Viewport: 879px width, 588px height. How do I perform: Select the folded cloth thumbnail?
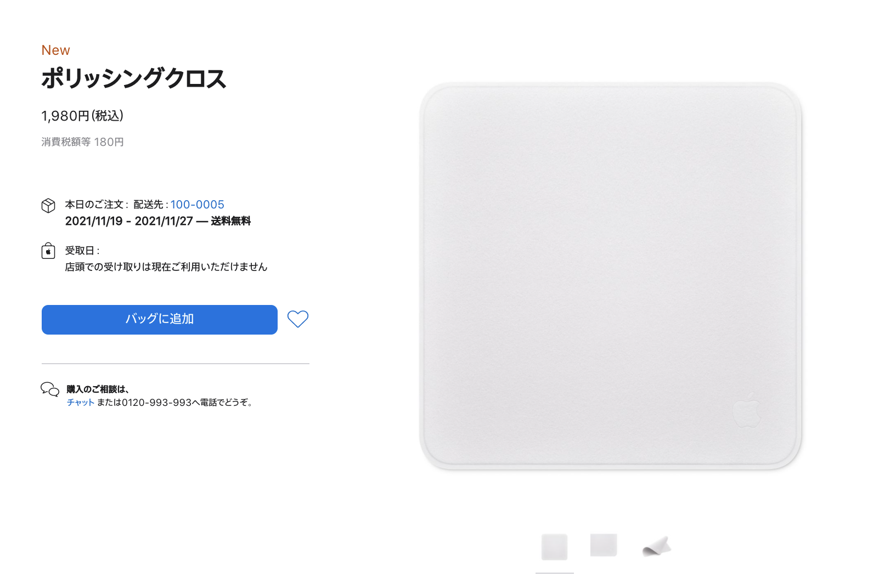click(x=657, y=546)
